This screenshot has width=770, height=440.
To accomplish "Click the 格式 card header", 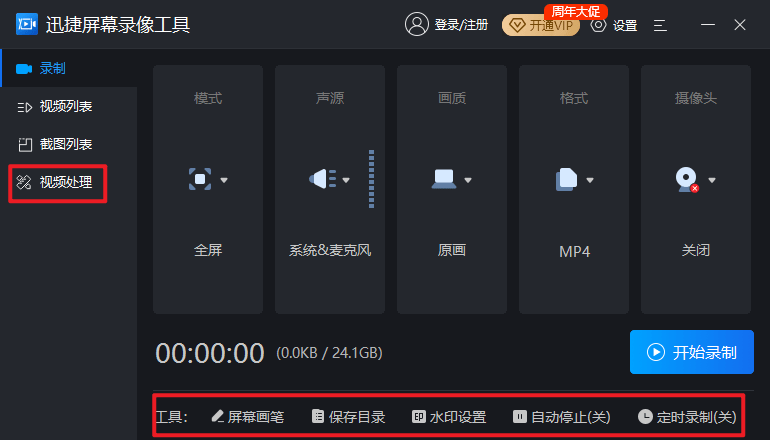I will pyautogui.click(x=574, y=98).
